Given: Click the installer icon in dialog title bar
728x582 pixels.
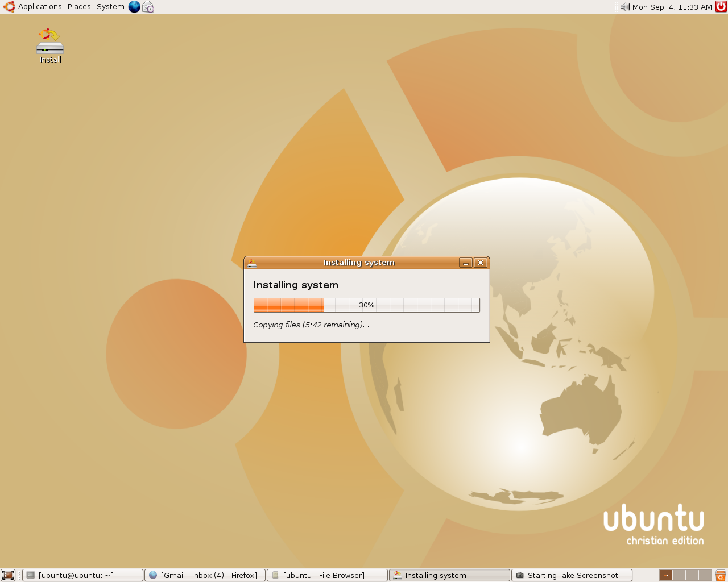Looking at the screenshot, I should click(x=252, y=263).
